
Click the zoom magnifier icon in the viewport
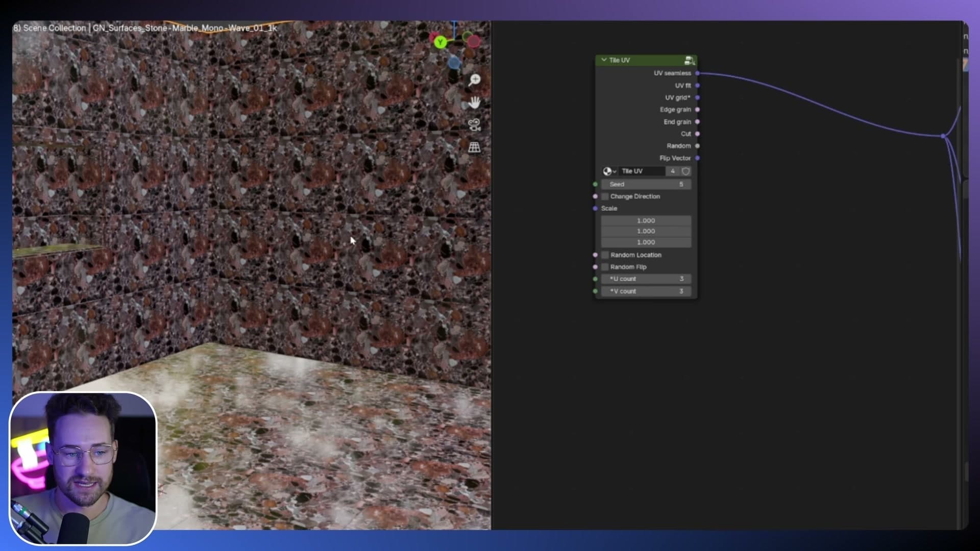click(x=475, y=80)
